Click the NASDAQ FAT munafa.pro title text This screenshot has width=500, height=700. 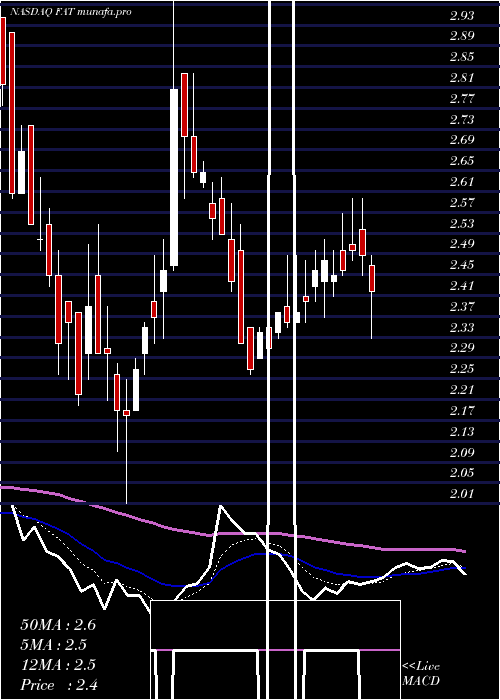[71, 12]
